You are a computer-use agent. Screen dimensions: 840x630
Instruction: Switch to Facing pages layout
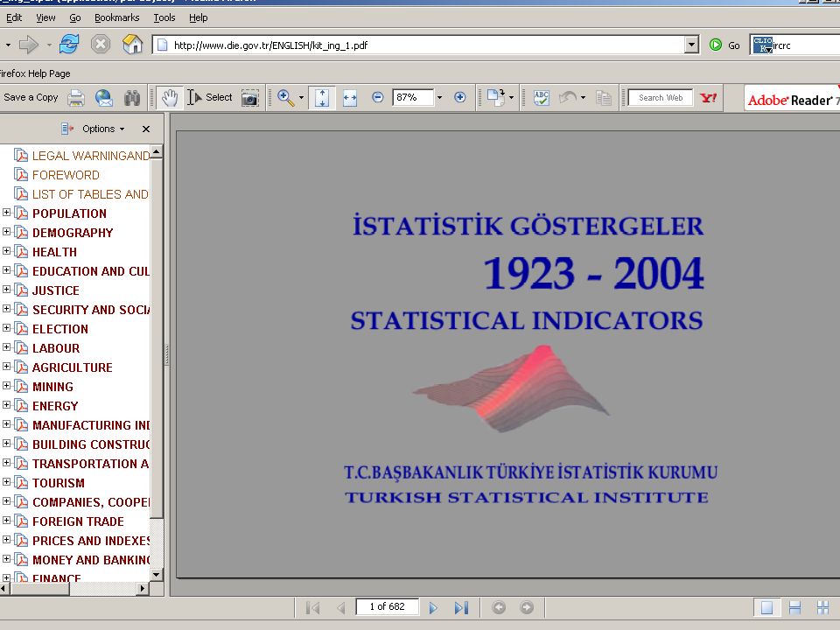(x=822, y=607)
